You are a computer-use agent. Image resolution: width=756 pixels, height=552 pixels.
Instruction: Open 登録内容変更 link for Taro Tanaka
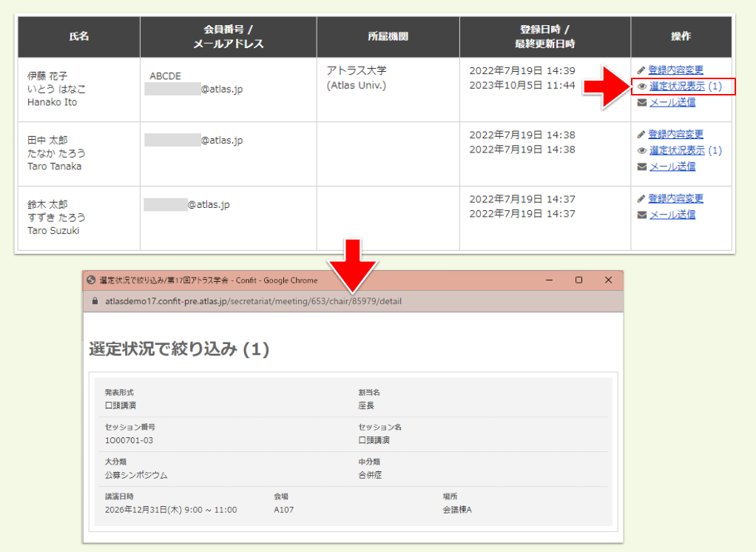(x=675, y=135)
